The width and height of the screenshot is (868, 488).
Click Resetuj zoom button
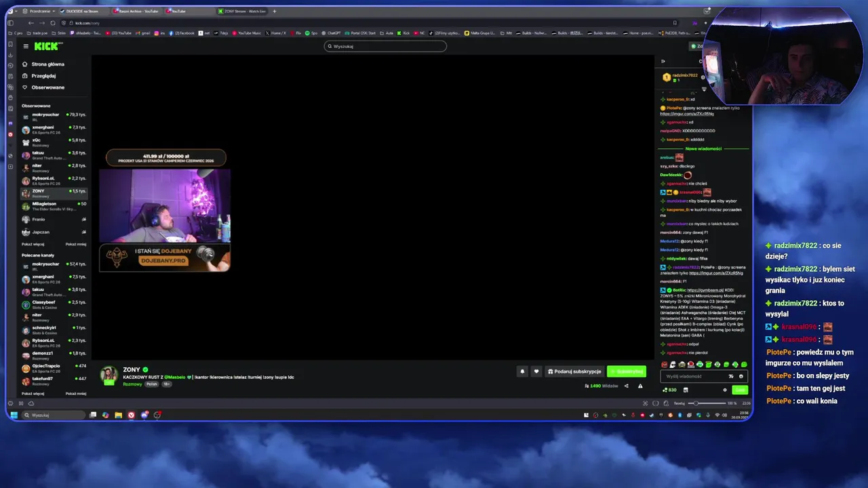click(x=679, y=403)
